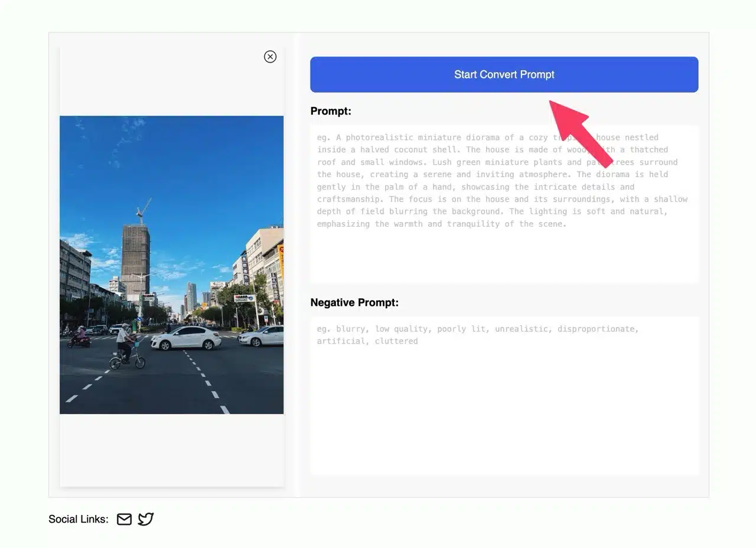This screenshot has width=756, height=548.
Task: Click the red scooter rider in the photo
Action: [x=79, y=337]
